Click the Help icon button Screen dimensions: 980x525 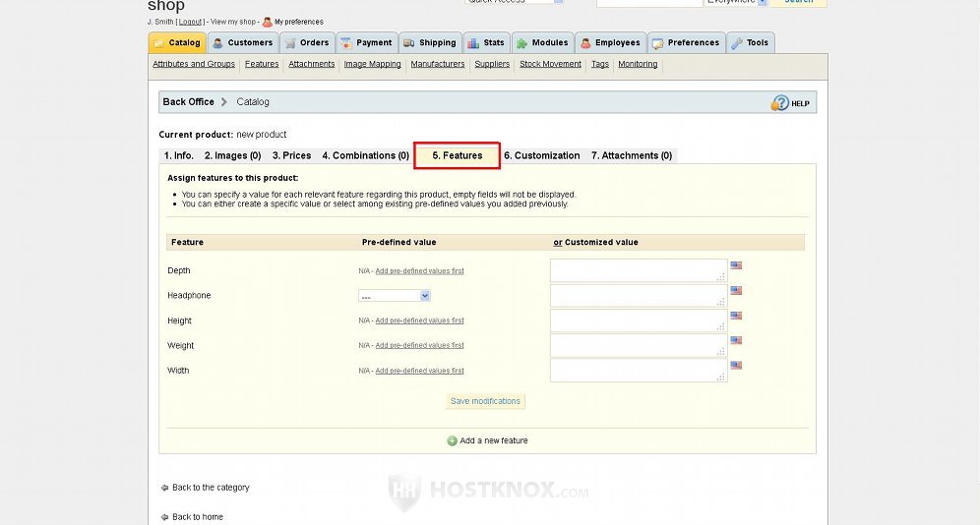(x=780, y=102)
